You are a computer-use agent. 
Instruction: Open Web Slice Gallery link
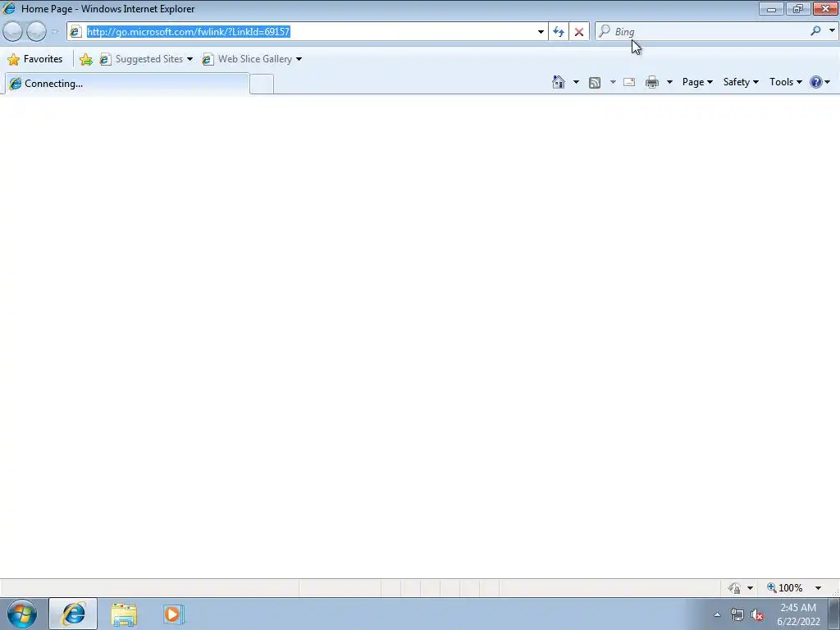click(x=248, y=59)
